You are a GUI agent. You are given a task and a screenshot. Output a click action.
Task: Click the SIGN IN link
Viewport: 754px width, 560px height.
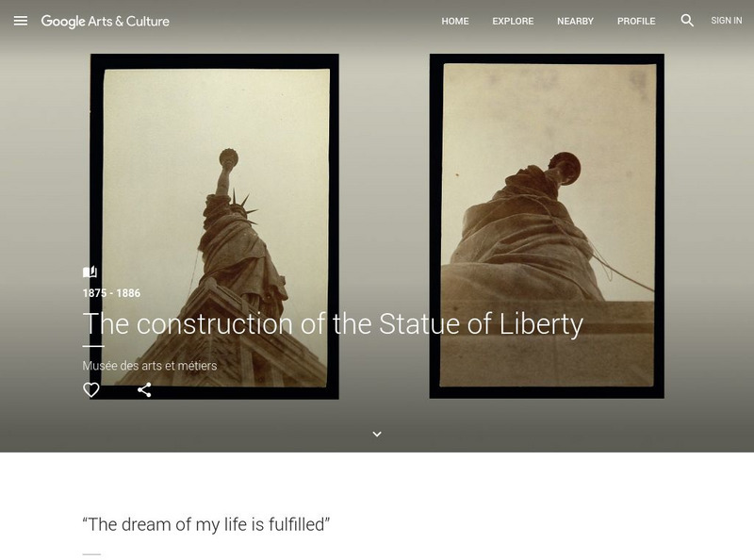pos(726,21)
